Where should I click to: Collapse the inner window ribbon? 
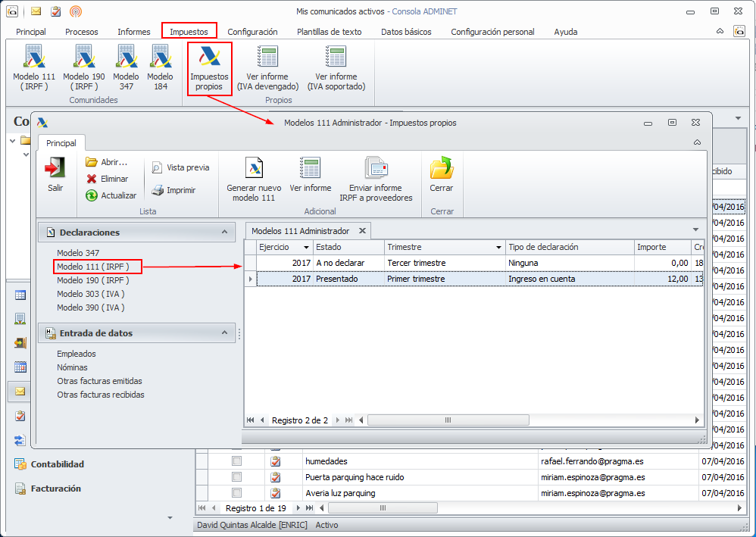(x=697, y=142)
